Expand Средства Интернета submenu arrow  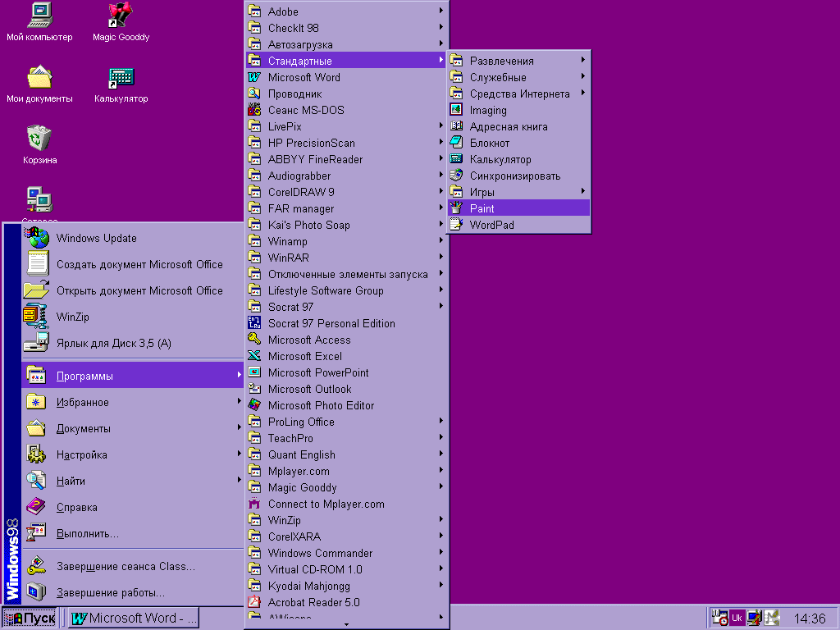583,94
